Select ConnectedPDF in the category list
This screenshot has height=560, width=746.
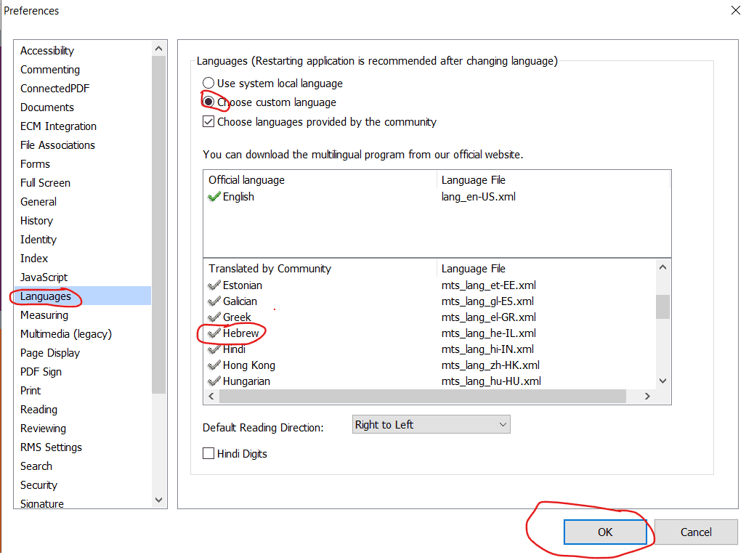pos(54,89)
